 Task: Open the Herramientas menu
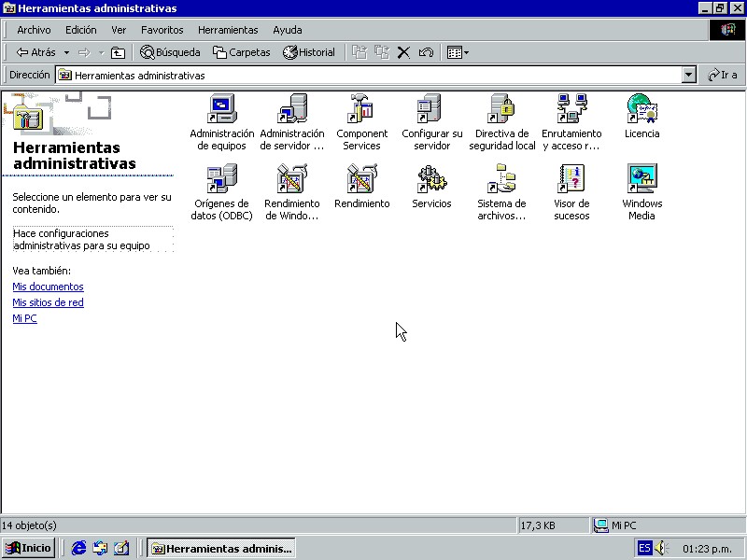tap(228, 30)
